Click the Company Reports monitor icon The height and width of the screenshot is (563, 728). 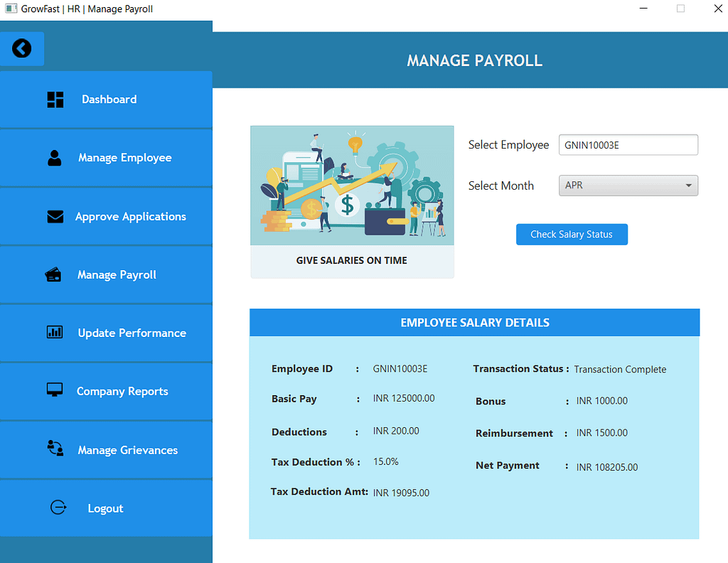click(55, 391)
